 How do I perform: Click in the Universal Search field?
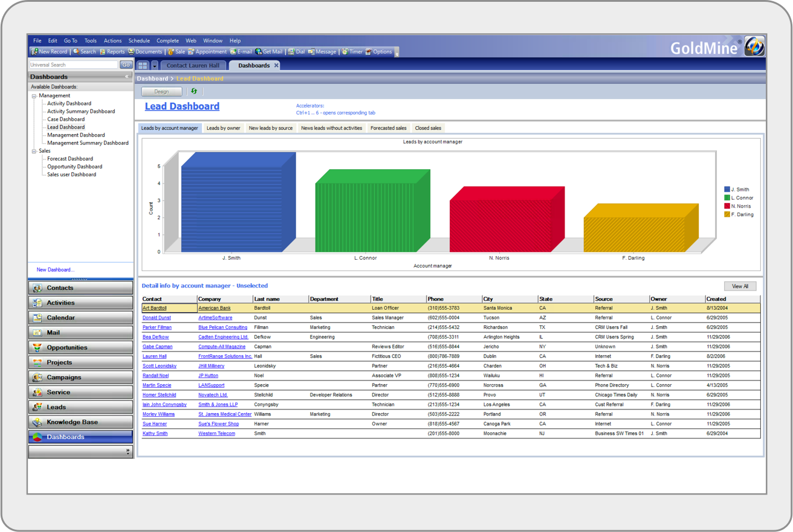coord(74,65)
